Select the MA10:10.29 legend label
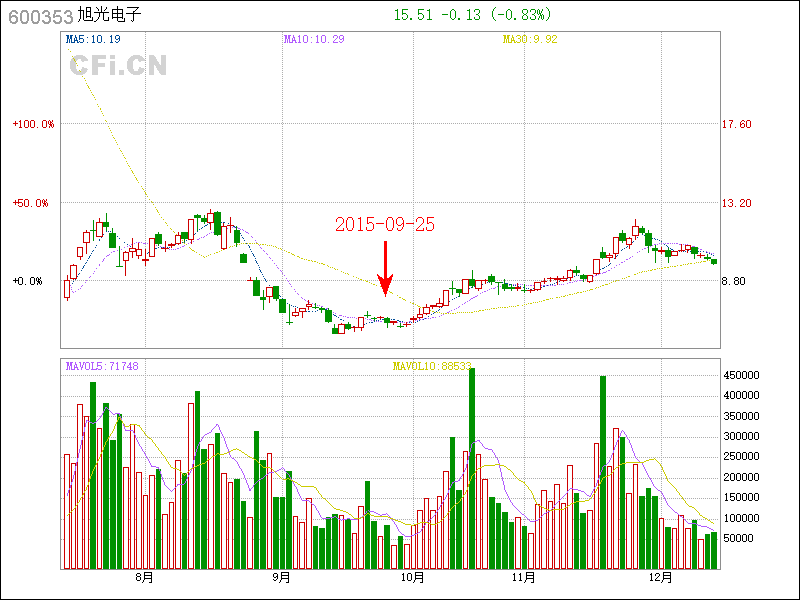800x600 pixels. pos(314,40)
